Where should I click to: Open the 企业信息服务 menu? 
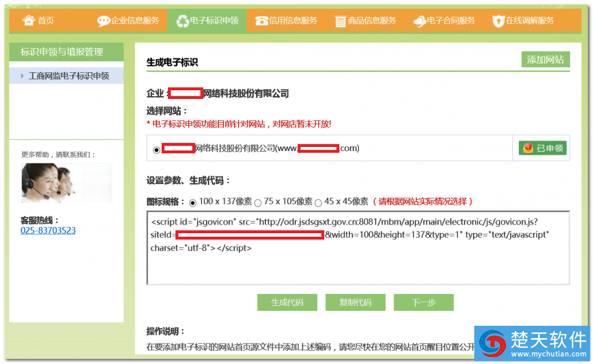coord(135,20)
